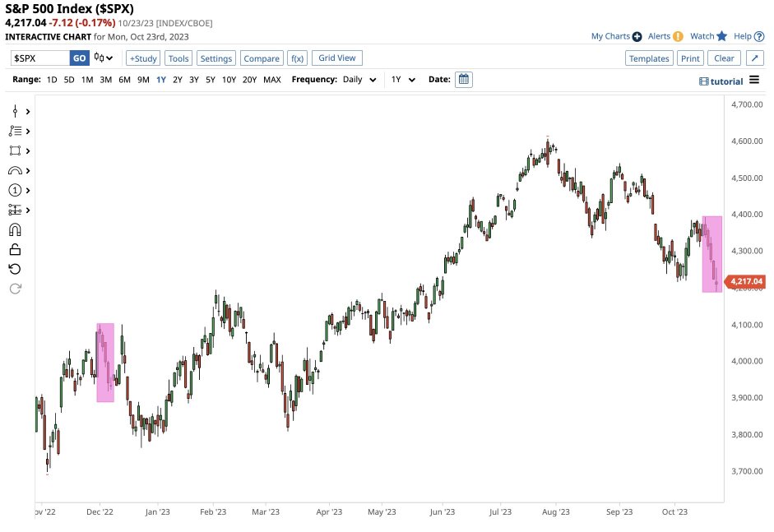
Task: Expand the arc tool chevron
Action: (28, 171)
